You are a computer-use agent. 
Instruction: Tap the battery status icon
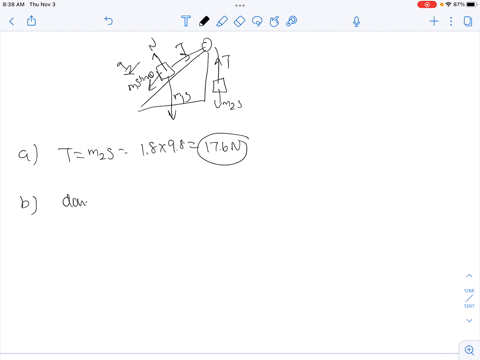[x=472, y=4]
